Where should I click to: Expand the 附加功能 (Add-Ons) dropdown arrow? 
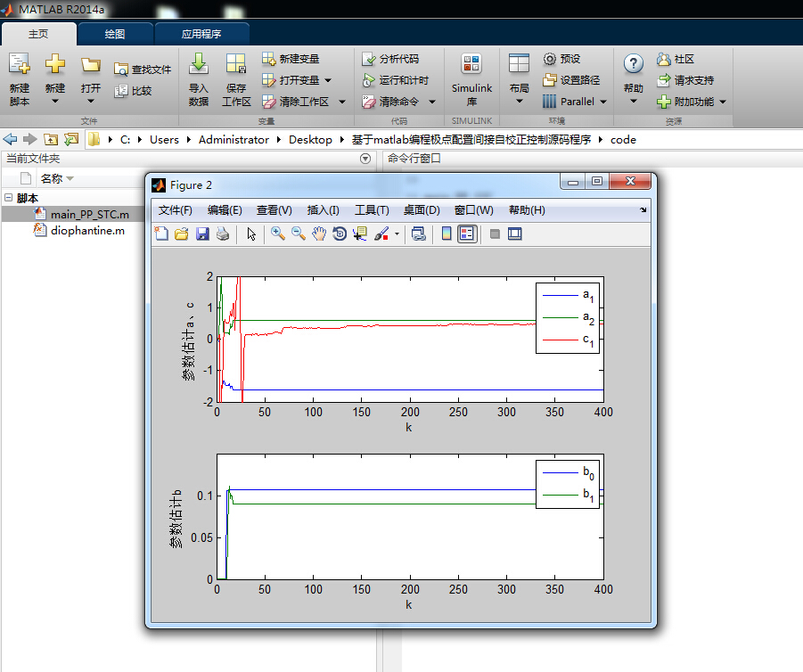coord(723,102)
